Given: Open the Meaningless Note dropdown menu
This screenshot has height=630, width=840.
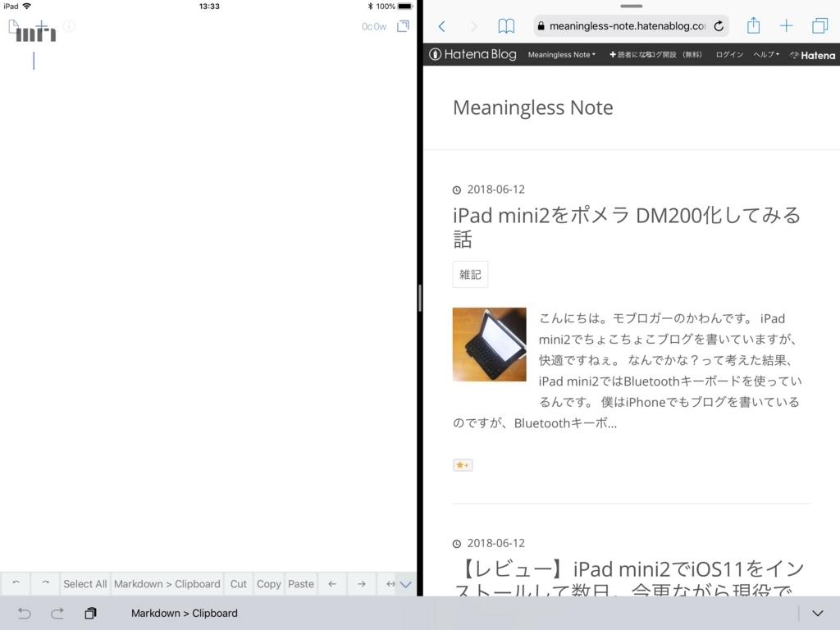Looking at the screenshot, I should [561, 55].
